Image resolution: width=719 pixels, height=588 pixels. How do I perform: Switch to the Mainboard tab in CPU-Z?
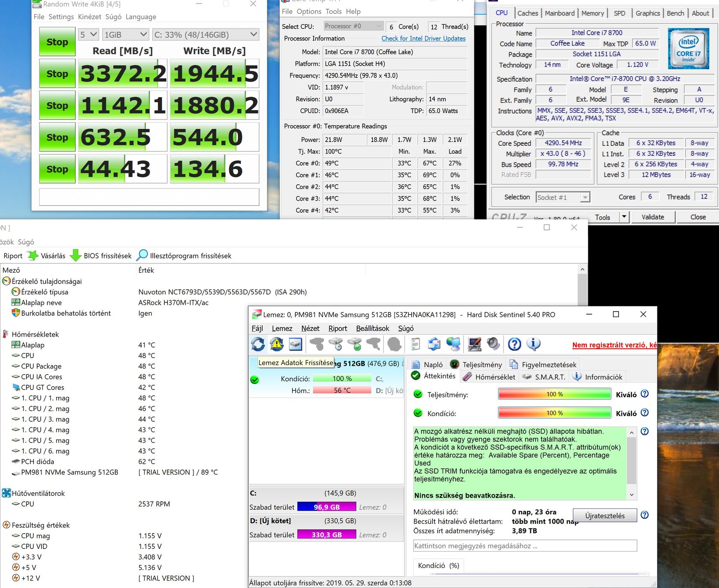[560, 13]
